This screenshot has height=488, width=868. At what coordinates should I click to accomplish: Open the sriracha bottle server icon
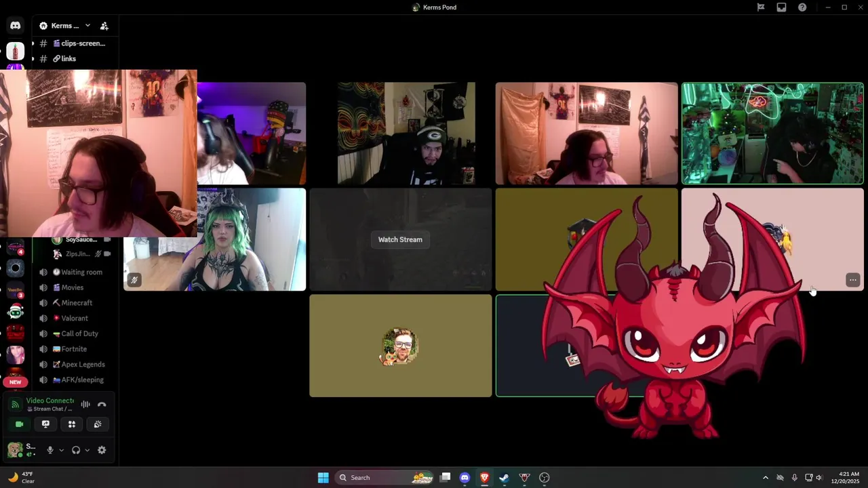click(15, 51)
